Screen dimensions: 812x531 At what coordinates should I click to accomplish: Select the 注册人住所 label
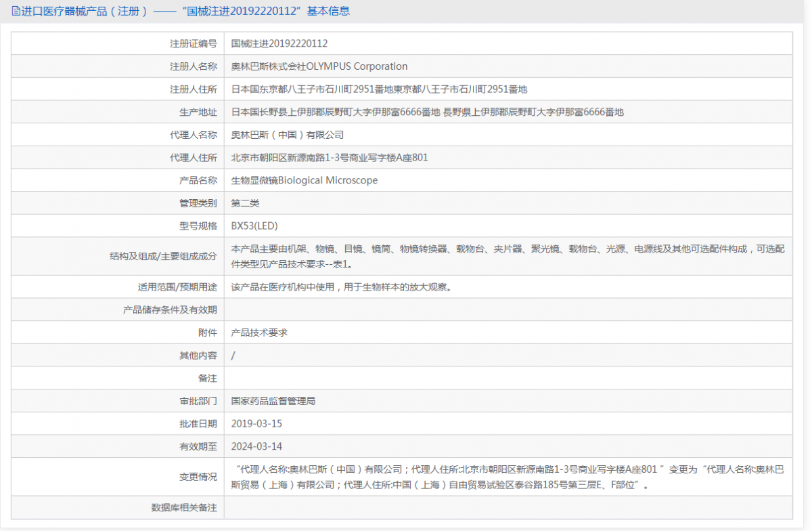pyautogui.click(x=194, y=89)
